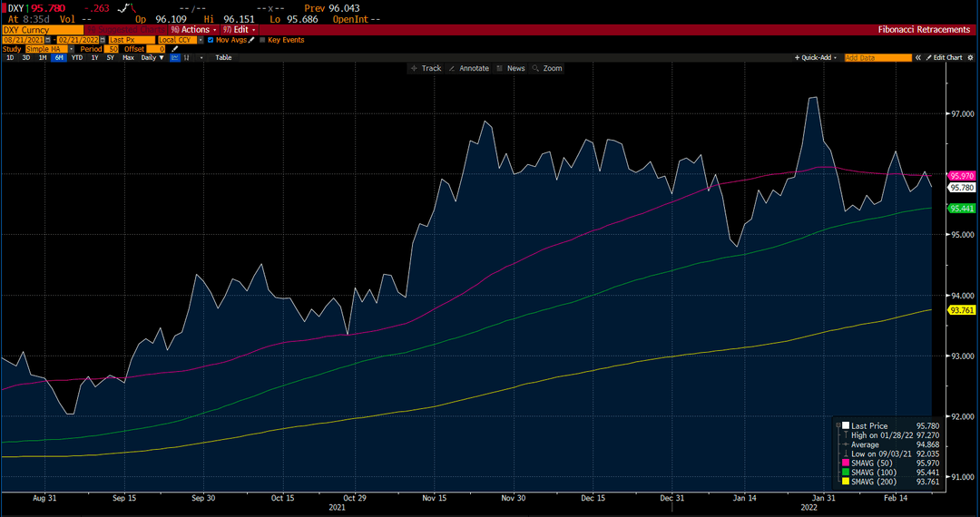Select the YTD time range
This screenshot has height=517, width=980.
tap(77, 57)
